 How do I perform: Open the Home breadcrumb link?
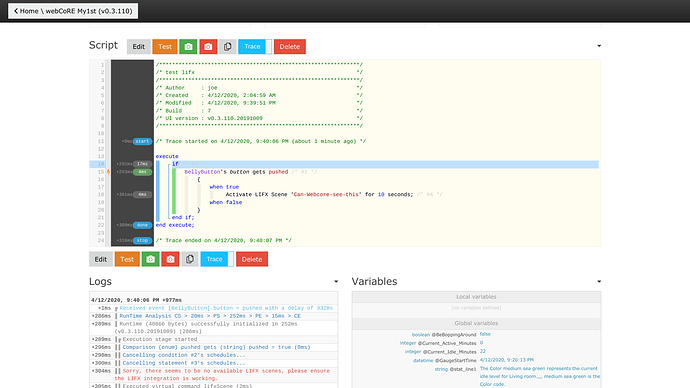[x=29, y=11]
